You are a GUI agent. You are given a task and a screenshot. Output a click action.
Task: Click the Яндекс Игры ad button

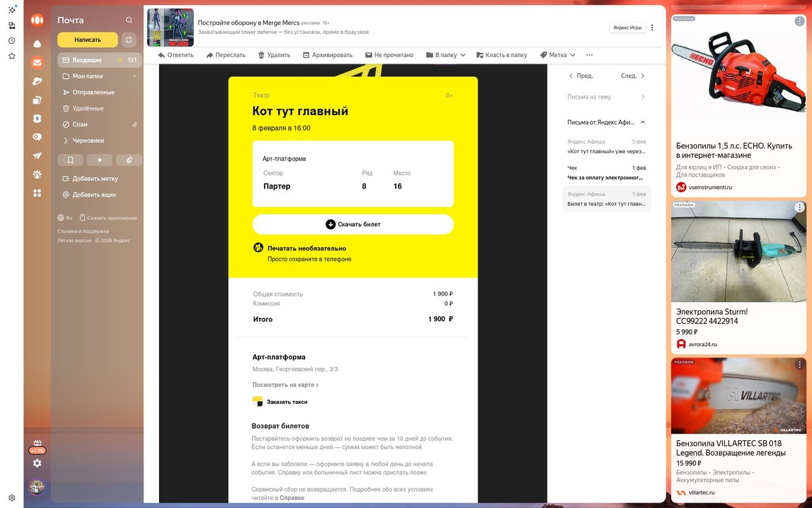[627, 28]
